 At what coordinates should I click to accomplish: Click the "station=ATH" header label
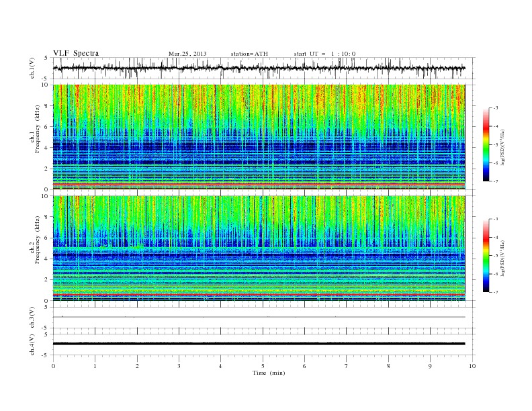tap(249, 54)
